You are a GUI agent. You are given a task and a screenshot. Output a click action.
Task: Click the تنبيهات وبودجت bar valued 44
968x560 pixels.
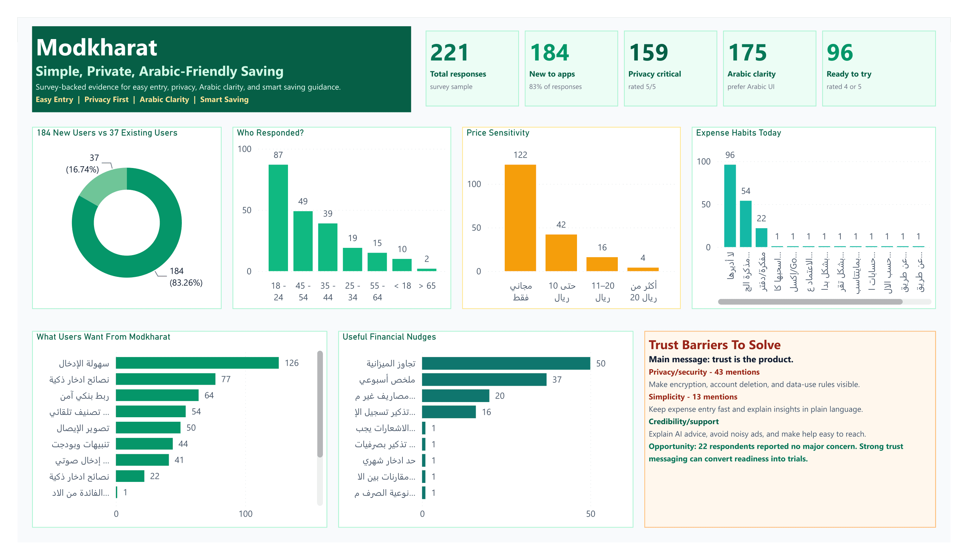coord(145,444)
